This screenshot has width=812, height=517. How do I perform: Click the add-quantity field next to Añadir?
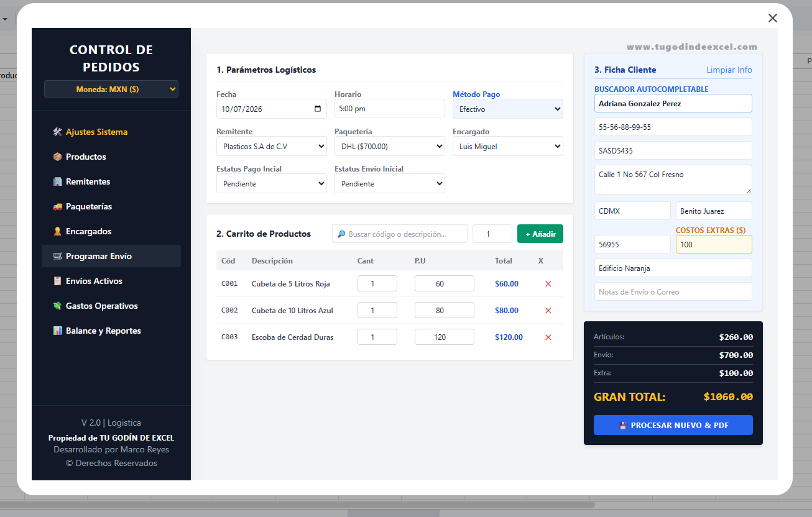[492, 234]
